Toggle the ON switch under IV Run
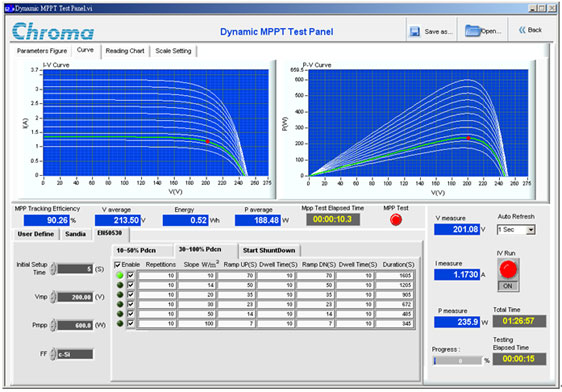 pos(508,286)
